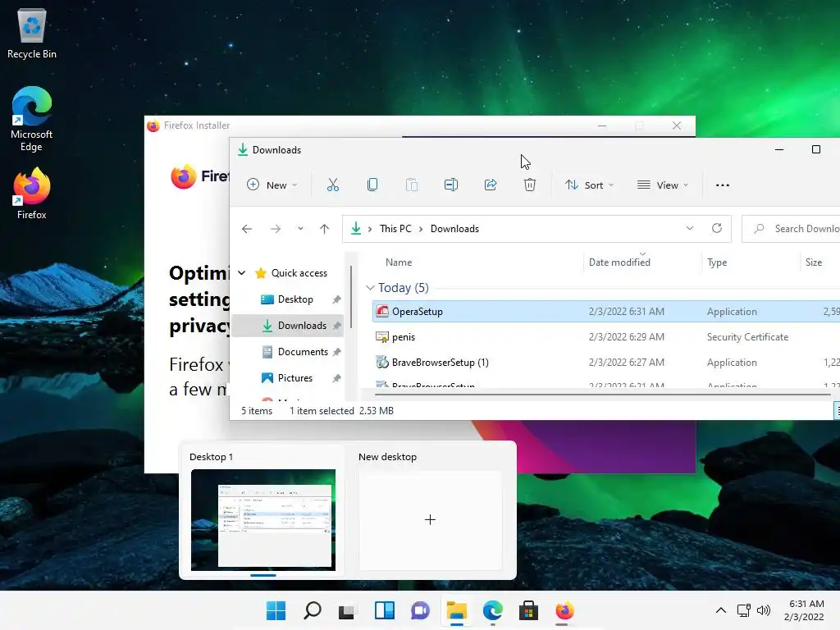Image resolution: width=840 pixels, height=630 pixels.
Task: Click 5 items status bar text
Action: [257, 411]
